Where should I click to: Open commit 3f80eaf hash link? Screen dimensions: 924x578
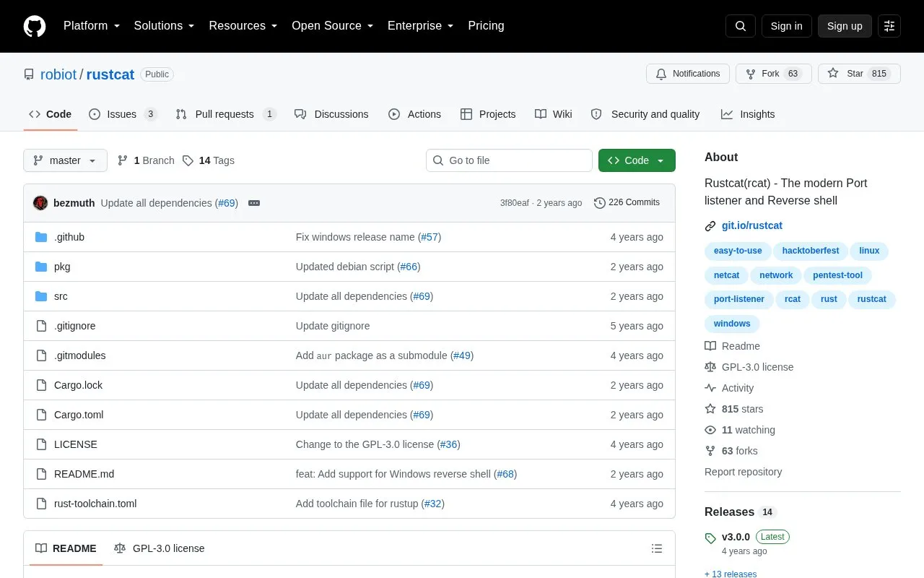click(515, 203)
